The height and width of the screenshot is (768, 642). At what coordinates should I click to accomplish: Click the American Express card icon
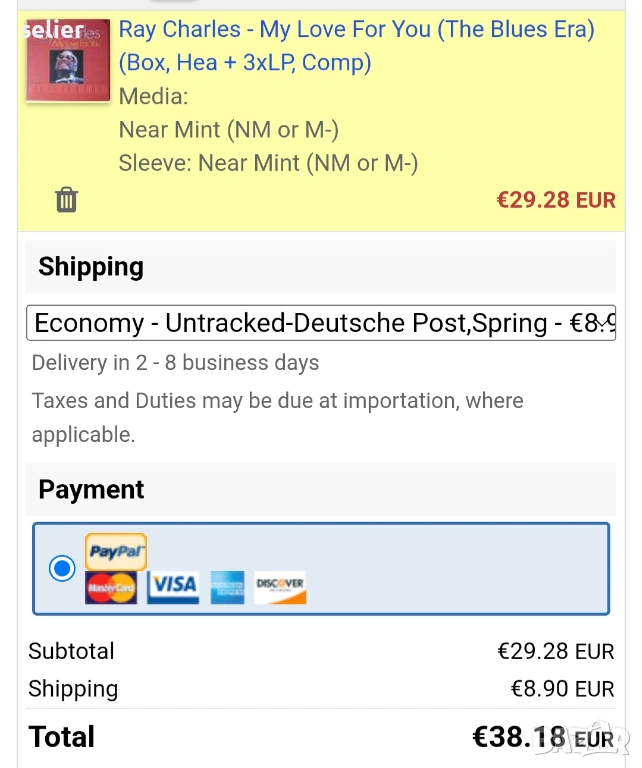[228, 587]
